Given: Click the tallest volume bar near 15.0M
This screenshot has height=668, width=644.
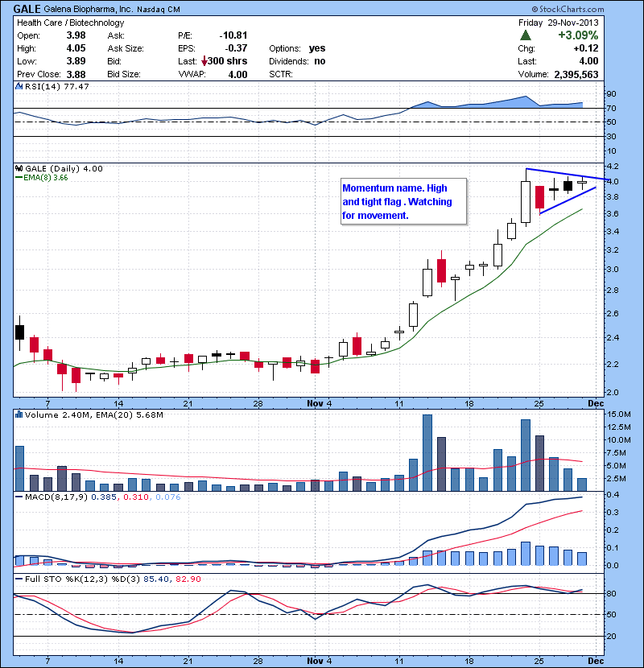Looking at the screenshot, I should (x=427, y=453).
